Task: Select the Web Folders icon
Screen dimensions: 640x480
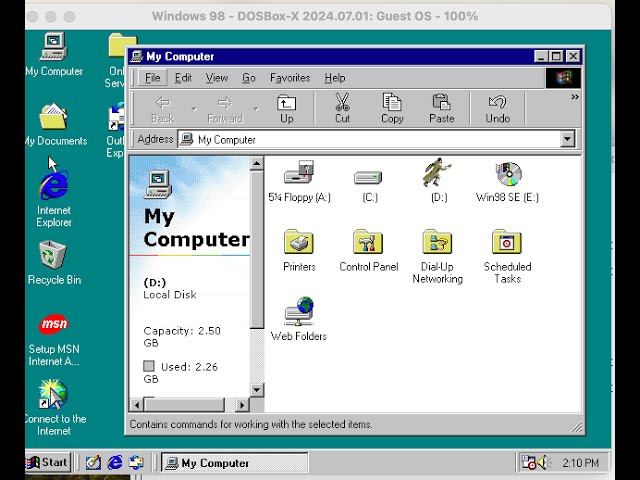Action: click(x=299, y=319)
